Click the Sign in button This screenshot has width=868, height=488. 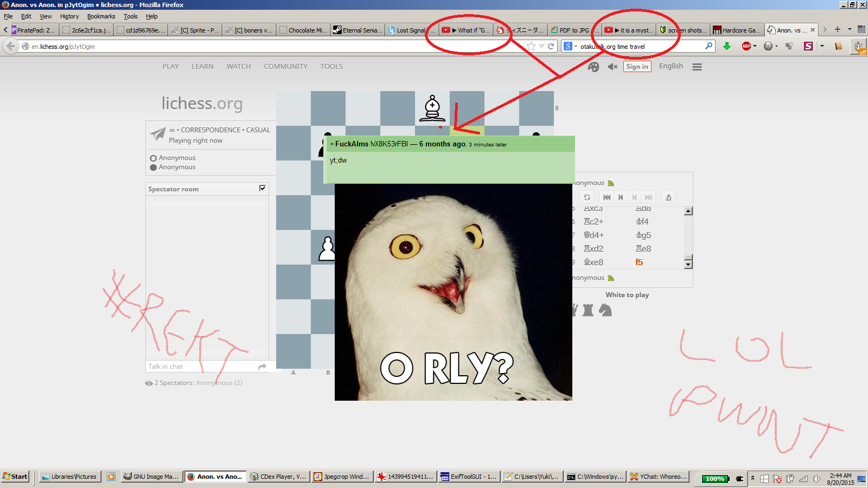pyautogui.click(x=637, y=66)
